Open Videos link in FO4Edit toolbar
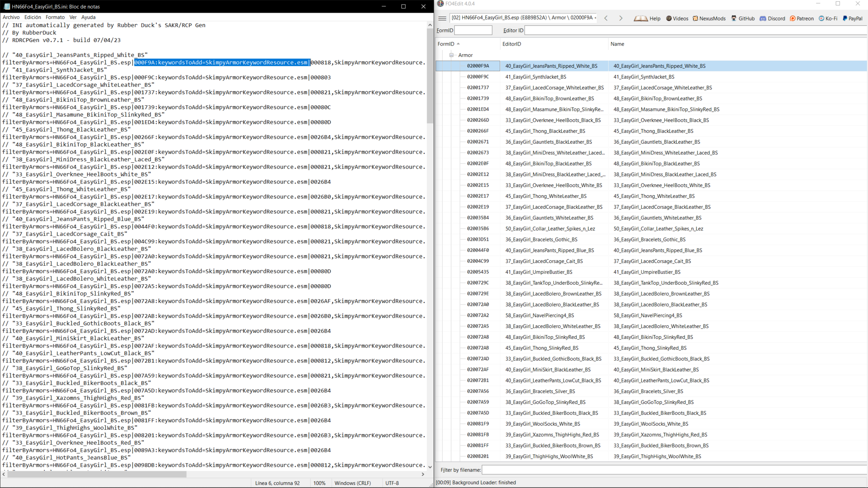 tap(677, 19)
